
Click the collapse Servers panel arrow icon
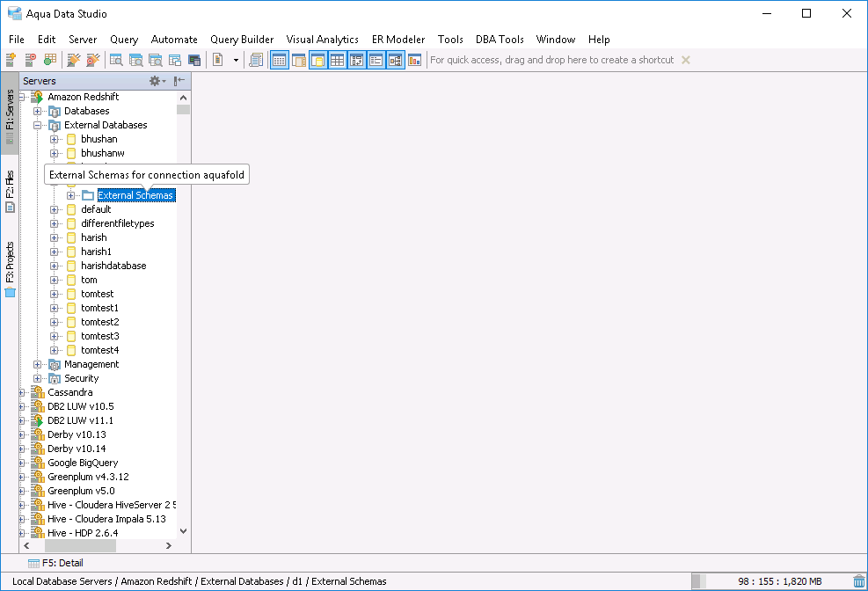pos(179,81)
